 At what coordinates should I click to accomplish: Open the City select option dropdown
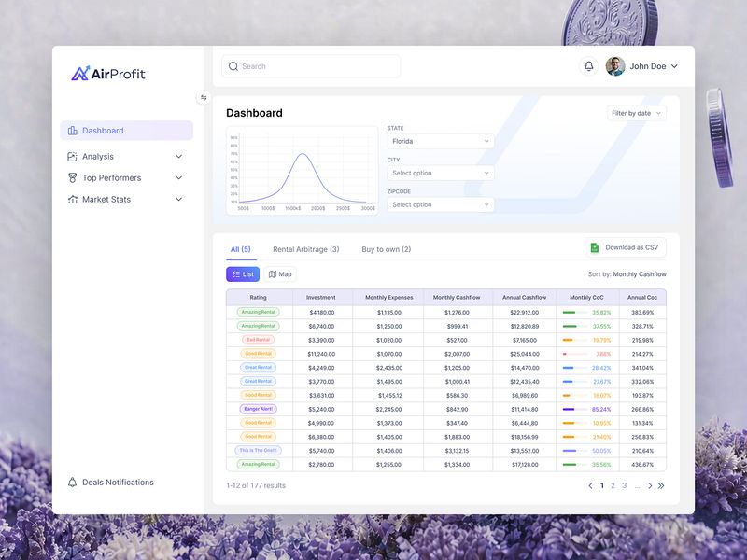coord(441,174)
